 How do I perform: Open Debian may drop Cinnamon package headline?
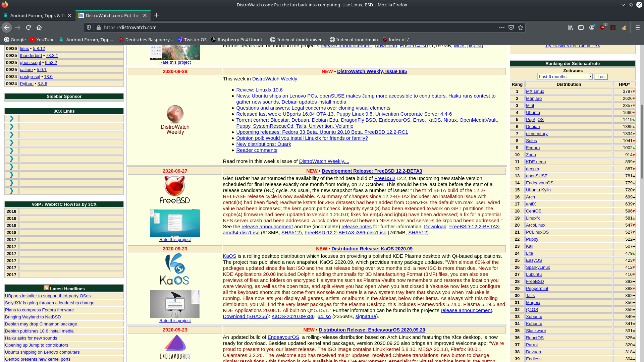(x=41, y=324)
